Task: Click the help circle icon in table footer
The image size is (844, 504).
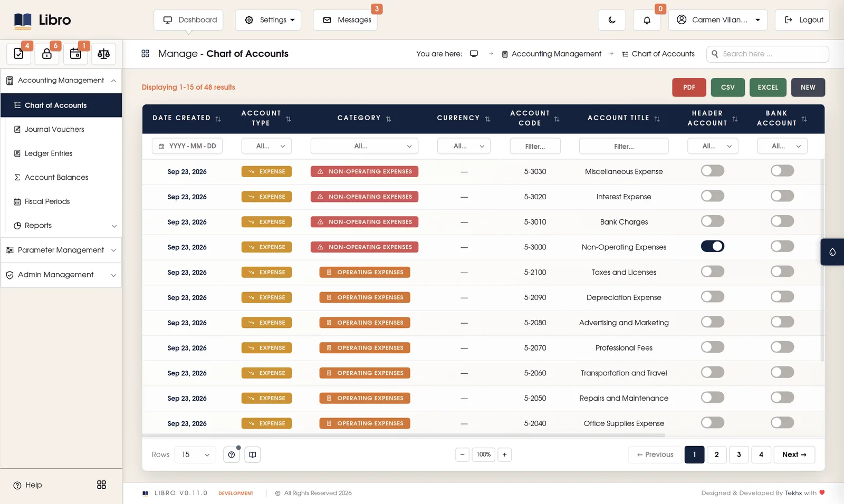Action: (x=232, y=454)
